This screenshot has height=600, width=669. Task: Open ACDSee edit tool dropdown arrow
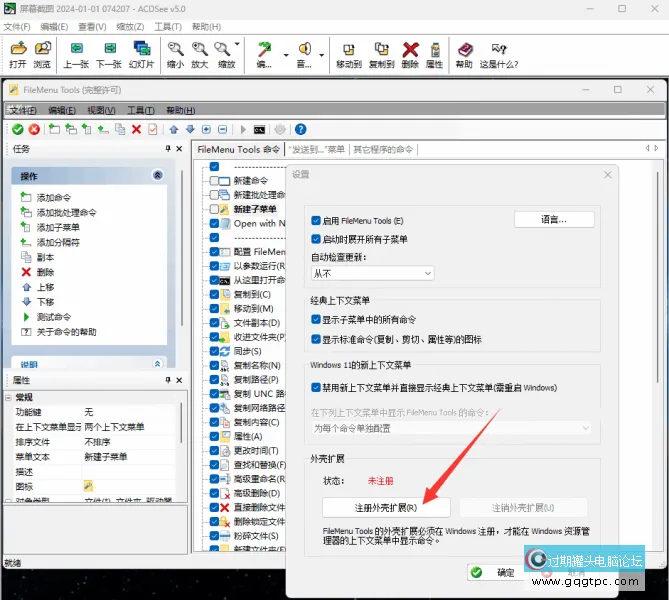click(x=286, y=55)
